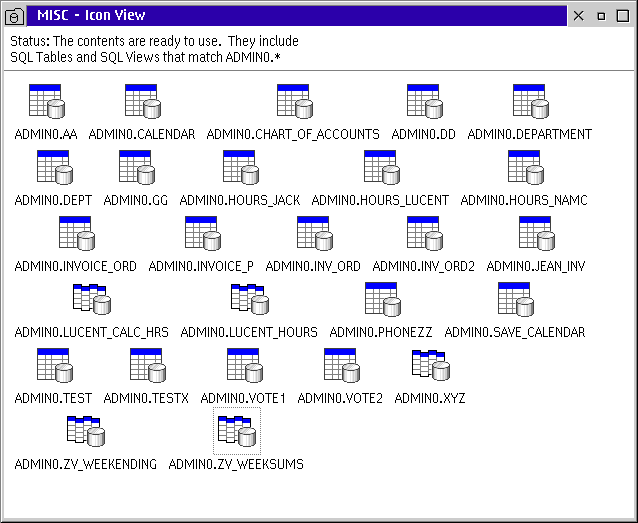638x523 pixels.
Task: Select the ADMIN0.HOURS_NAMC table icon
Action: (526, 167)
